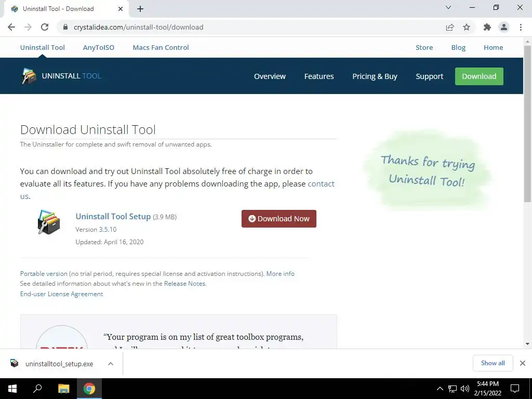This screenshot has height=399, width=532.
Task: Open the Overview menu item
Action: 270,76
